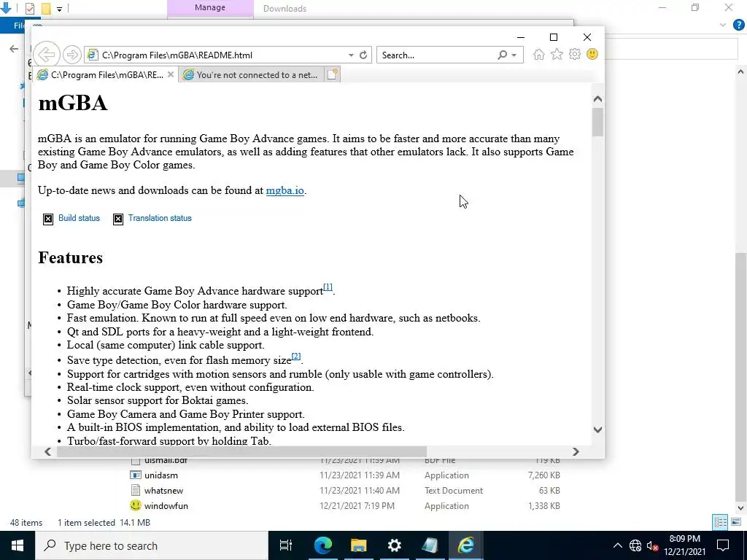747x560 pixels.
Task: Open the Translation status link
Action: [160, 218]
